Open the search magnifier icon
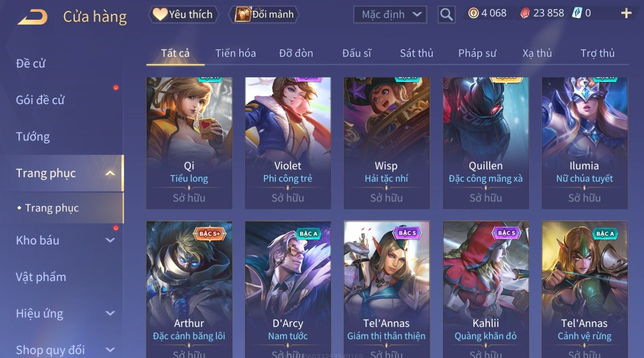The width and height of the screenshot is (644, 358). [x=446, y=15]
